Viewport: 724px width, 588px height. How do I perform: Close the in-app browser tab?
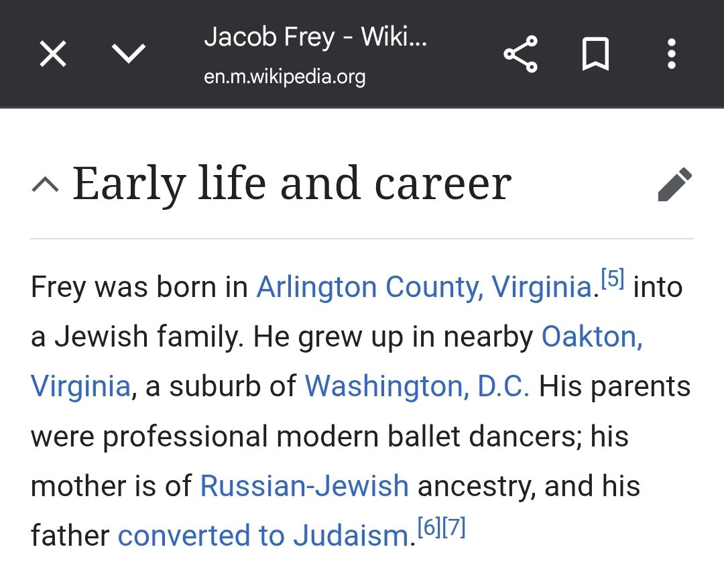point(53,54)
